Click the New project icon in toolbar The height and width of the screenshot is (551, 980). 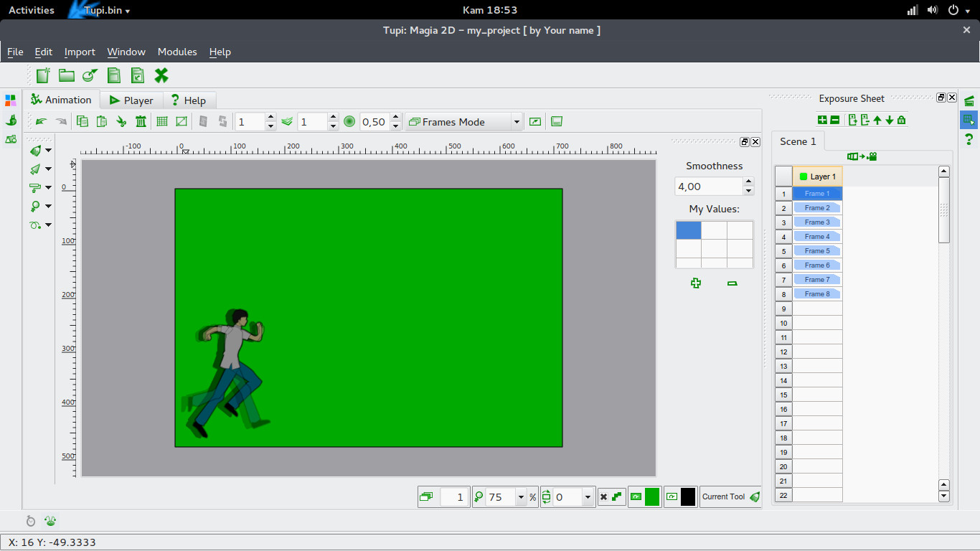click(44, 75)
